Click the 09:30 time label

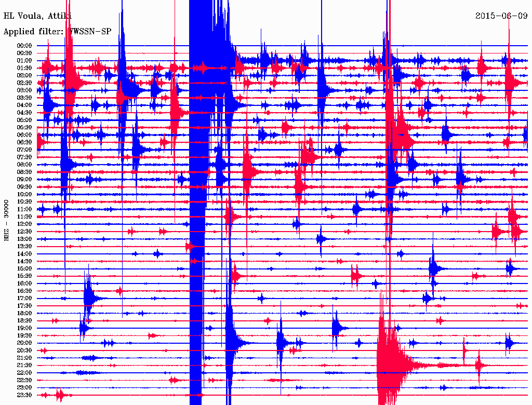coord(24,187)
